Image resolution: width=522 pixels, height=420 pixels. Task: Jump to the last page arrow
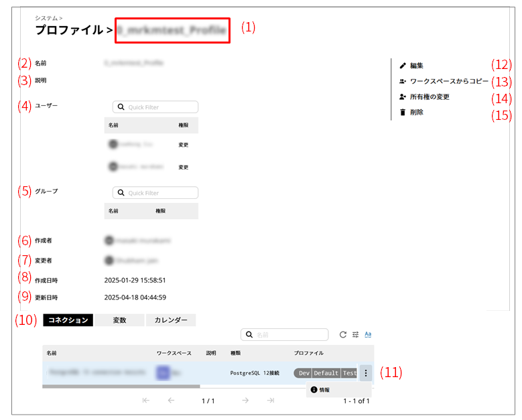[x=270, y=401]
